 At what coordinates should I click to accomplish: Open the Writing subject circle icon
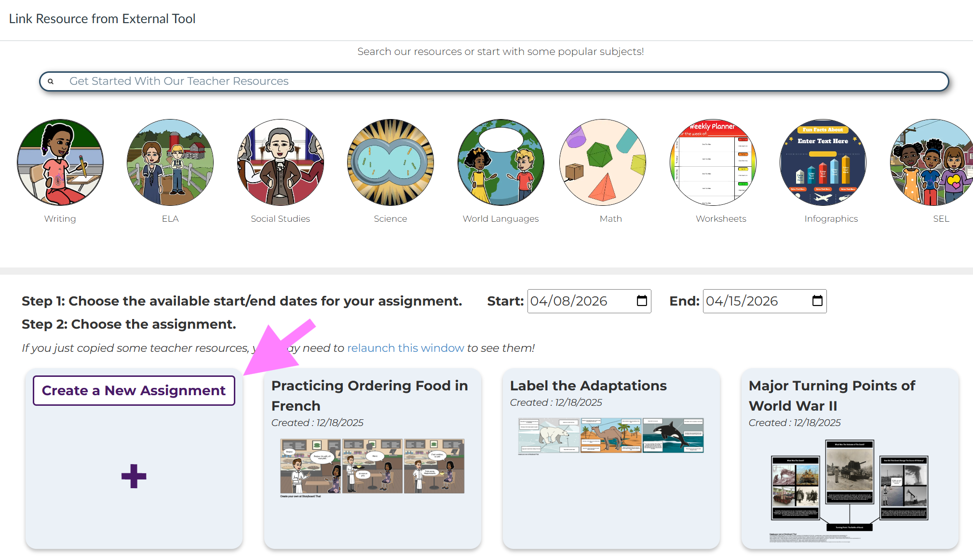[x=60, y=162]
